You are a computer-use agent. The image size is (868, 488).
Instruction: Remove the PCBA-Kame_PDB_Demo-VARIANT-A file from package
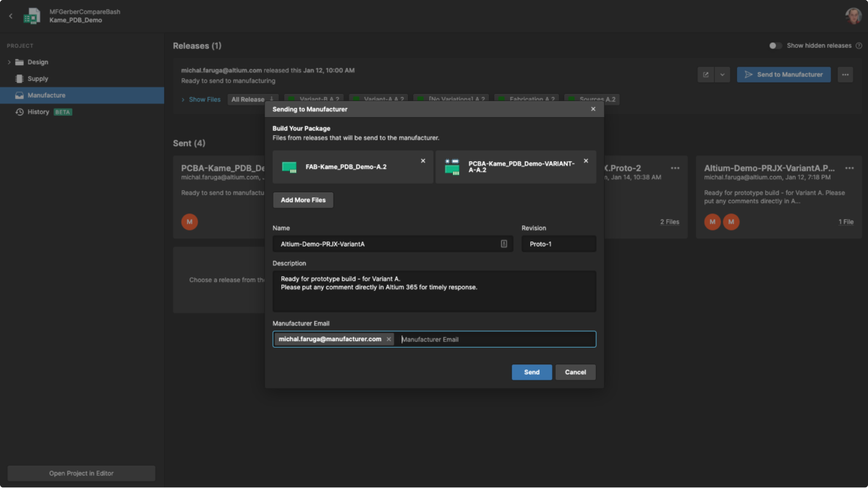pos(586,161)
